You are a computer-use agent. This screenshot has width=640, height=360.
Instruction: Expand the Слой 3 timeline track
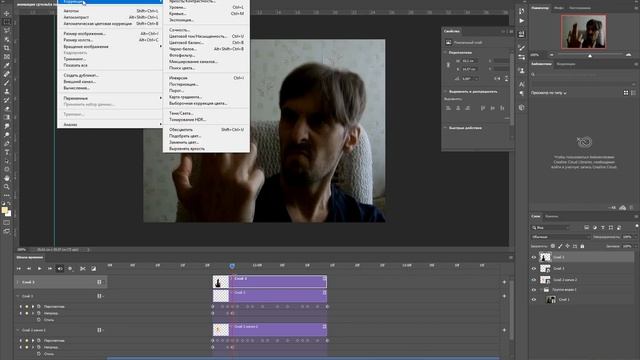(x=18, y=282)
